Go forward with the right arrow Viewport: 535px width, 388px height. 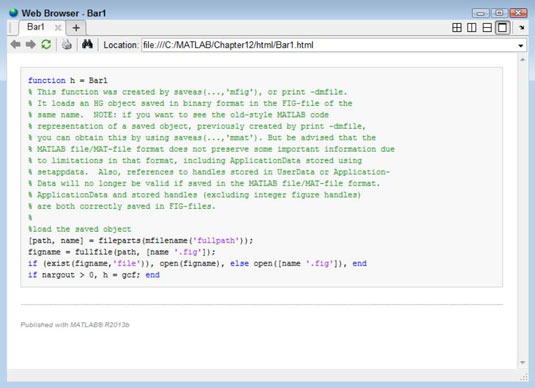pos(31,44)
